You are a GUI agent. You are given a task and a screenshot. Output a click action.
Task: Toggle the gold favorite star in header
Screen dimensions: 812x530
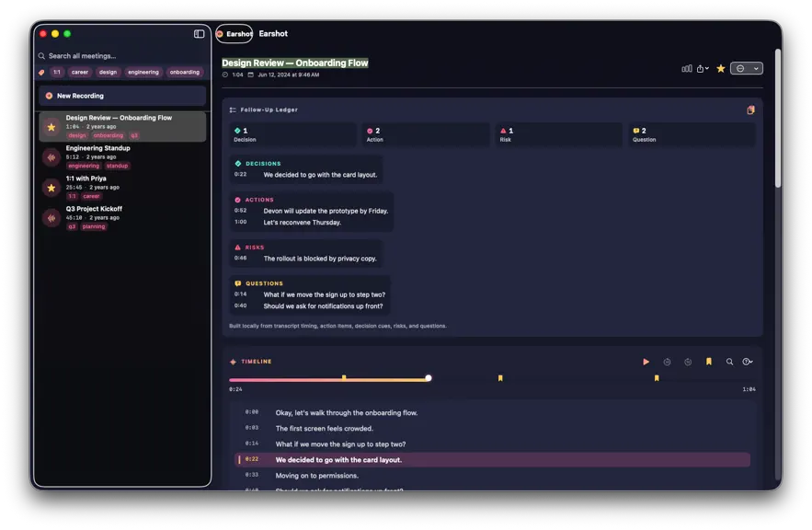pyautogui.click(x=720, y=68)
